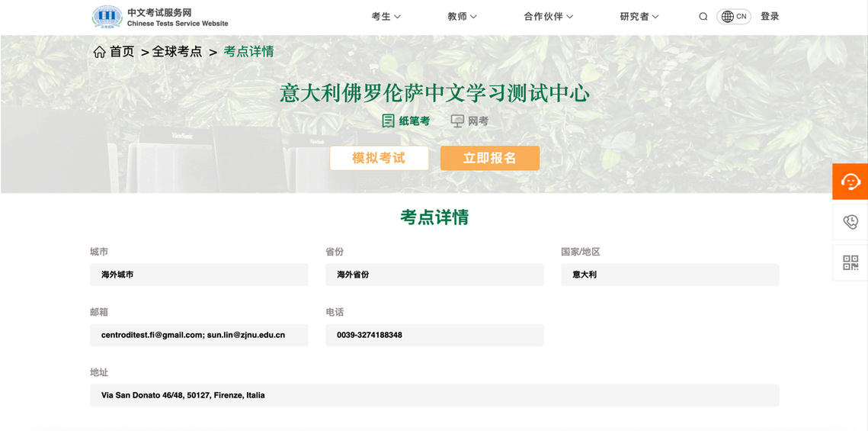Click the email address field
The width and height of the screenshot is (868, 431).
[199, 335]
